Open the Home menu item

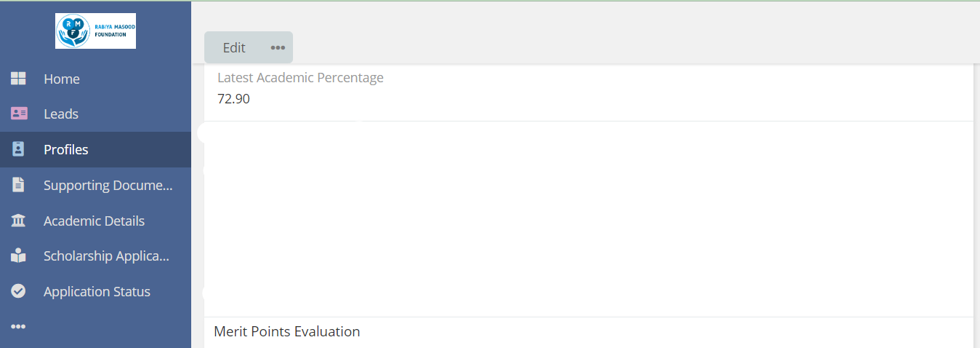coord(62,79)
